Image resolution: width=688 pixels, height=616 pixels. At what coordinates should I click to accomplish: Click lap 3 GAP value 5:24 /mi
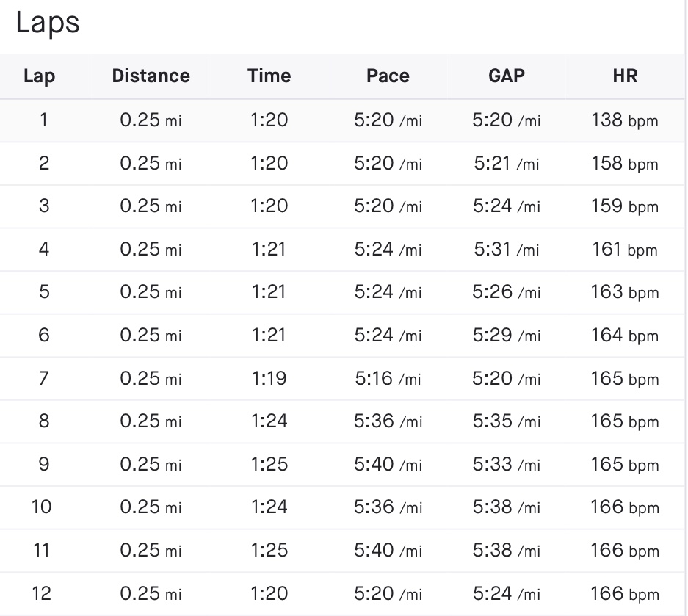click(507, 206)
